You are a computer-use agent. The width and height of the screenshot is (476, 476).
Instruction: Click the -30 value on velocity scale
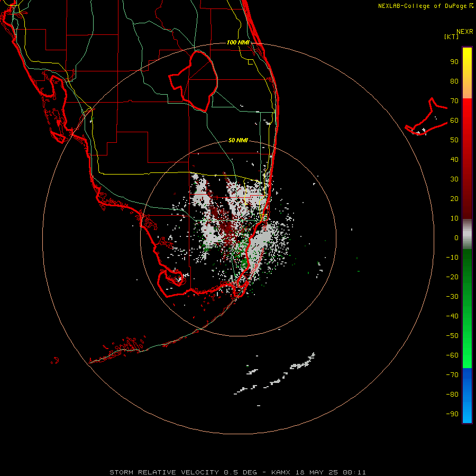[452, 297]
